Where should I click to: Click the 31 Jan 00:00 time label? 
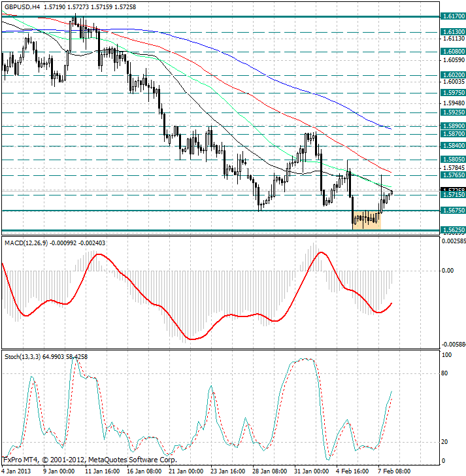[311, 471]
